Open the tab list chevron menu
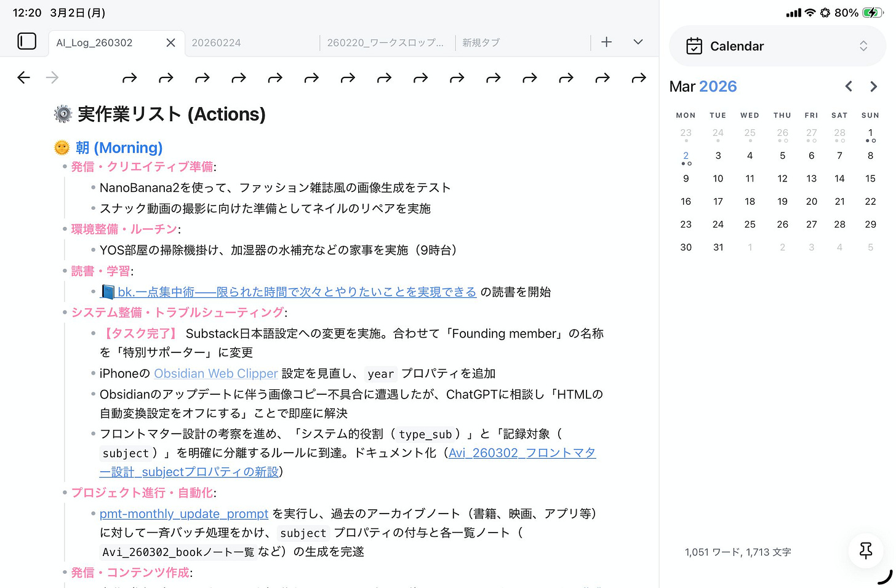Image resolution: width=896 pixels, height=588 pixels. pos(638,42)
